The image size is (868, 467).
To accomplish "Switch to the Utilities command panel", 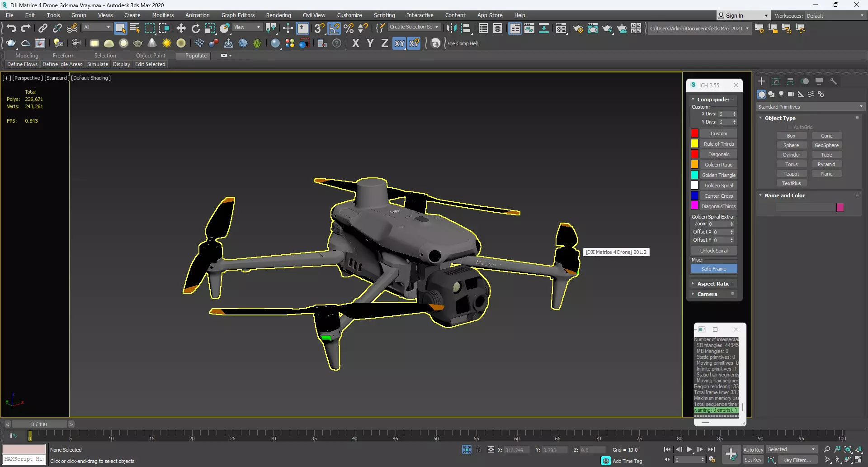I will click(x=834, y=81).
